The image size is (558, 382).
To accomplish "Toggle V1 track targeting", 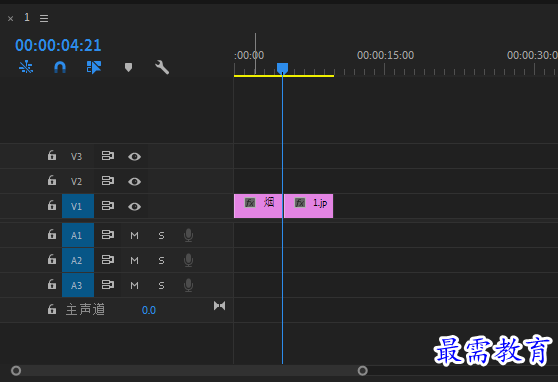I will coord(78,206).
